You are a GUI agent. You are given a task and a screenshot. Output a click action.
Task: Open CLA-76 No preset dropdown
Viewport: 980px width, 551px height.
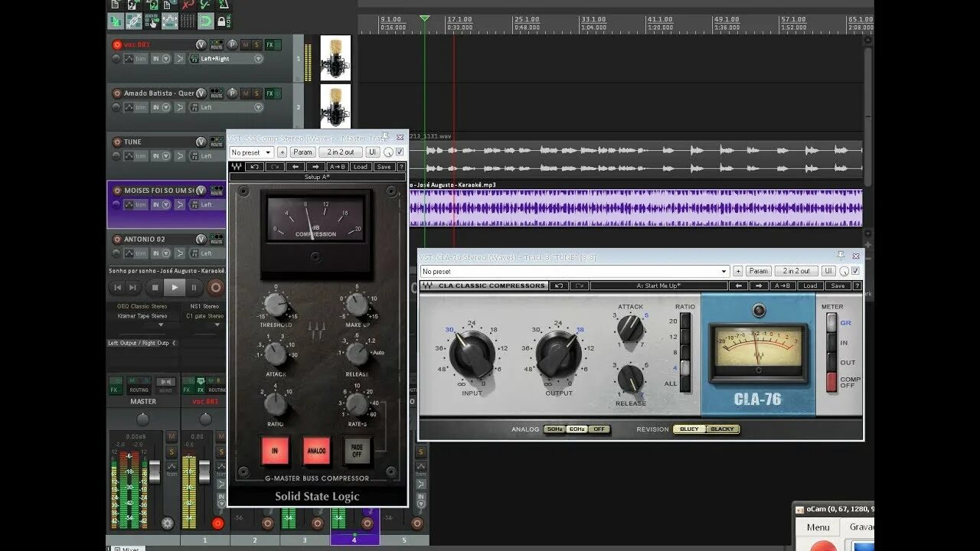(575, 271)
